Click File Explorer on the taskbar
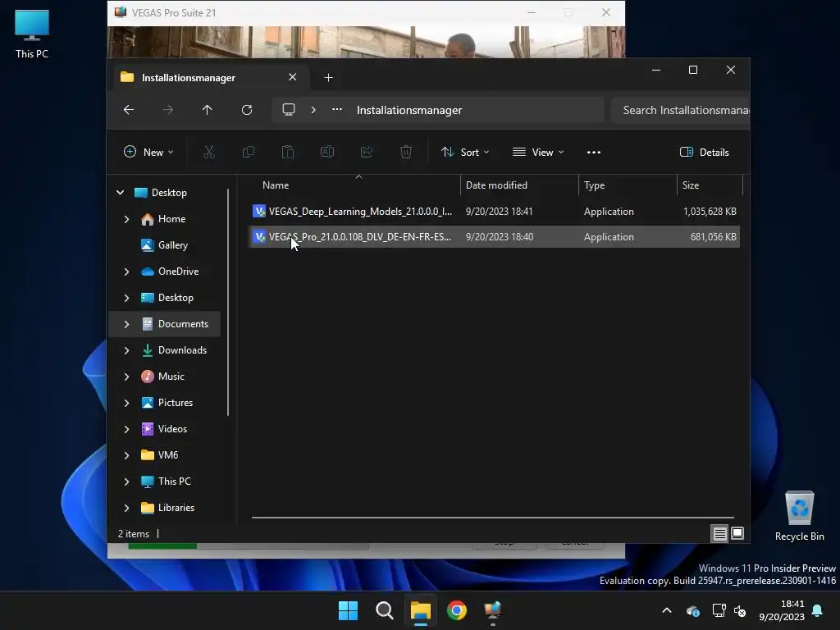840x630 pixels. 421,610
